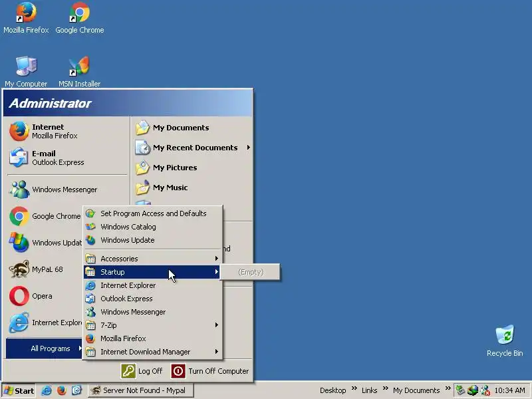Viewport: 532px width, 399px height.
Task: Expand the Links toolbar chevron
Action: [x=386, y=388]
